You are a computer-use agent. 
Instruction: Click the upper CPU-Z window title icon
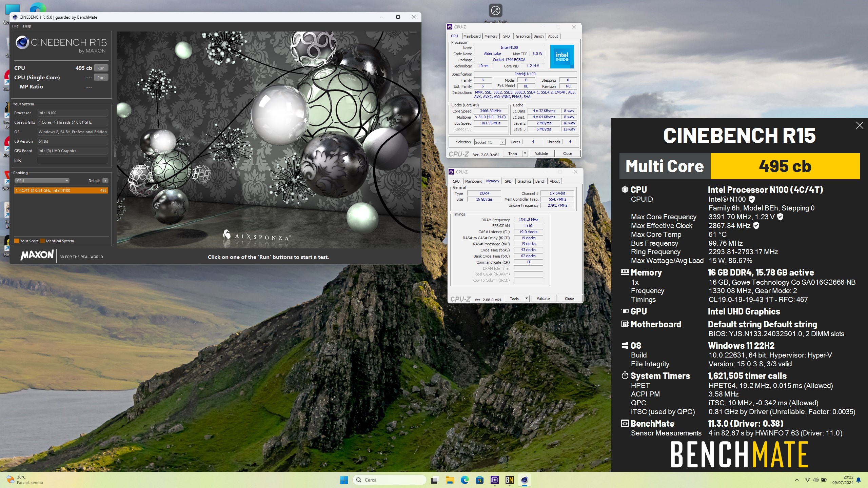pyautogui.click(x=450, y=27)
